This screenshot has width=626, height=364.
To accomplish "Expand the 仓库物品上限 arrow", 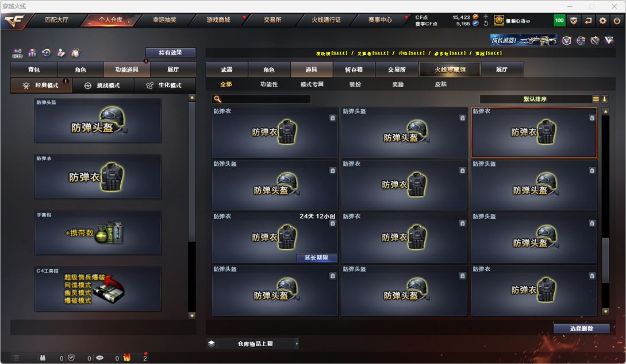I will pyautogui.click(x=297, y=344).
